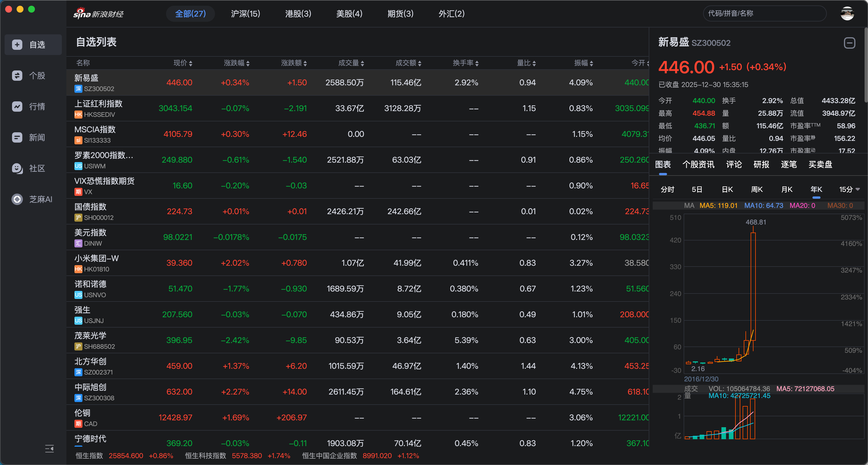
Task: Open the 自选 watchlist sidebar icon
Action: pos(17,44)
